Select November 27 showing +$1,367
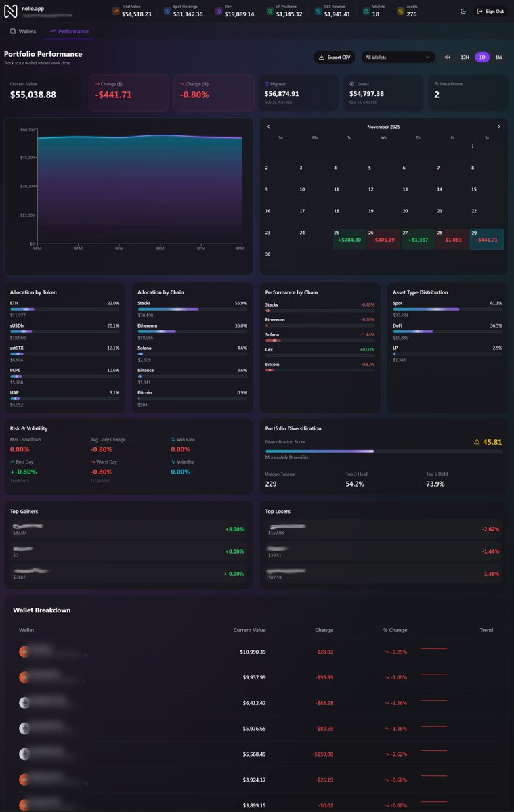Viewport: 514px width, 812px height. click(418, 239)
